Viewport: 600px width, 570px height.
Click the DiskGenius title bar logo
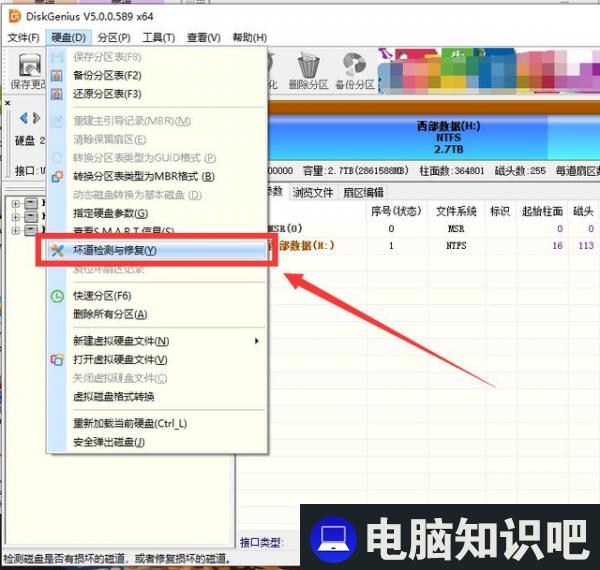(15, 16)
